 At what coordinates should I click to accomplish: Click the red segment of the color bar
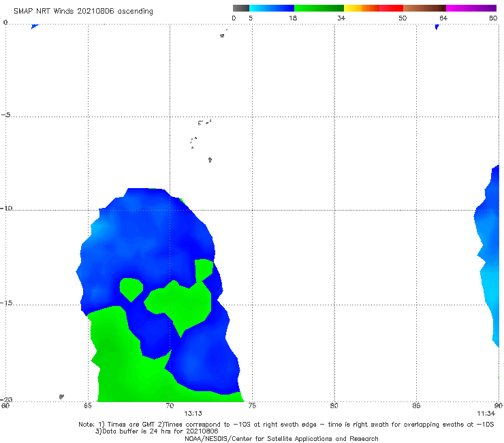[x=391, y=8]
